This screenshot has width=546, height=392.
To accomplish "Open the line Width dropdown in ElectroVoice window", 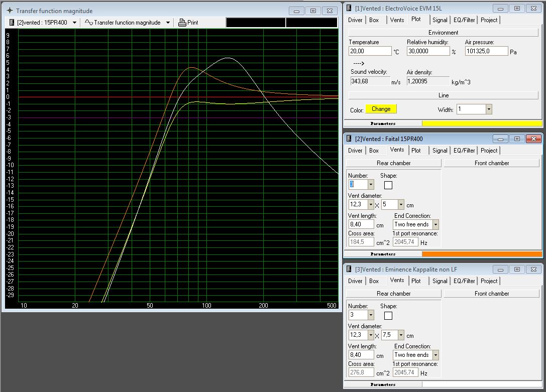I will tap(489, 109).
